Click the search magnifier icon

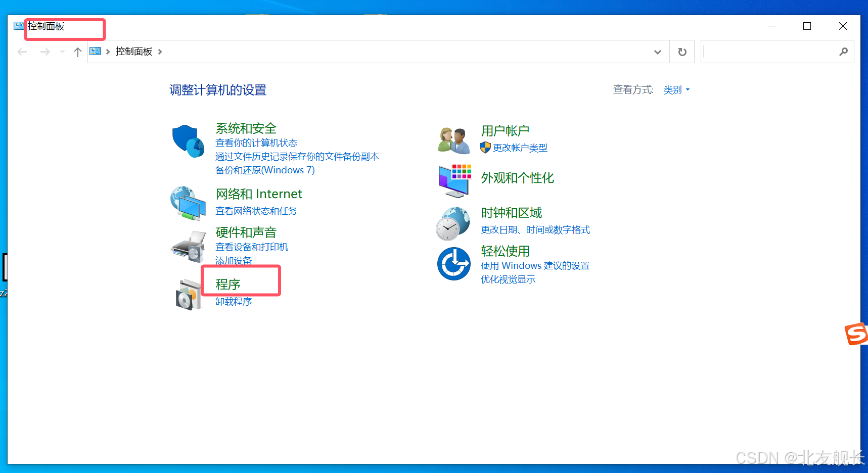[x=843, y=52]
